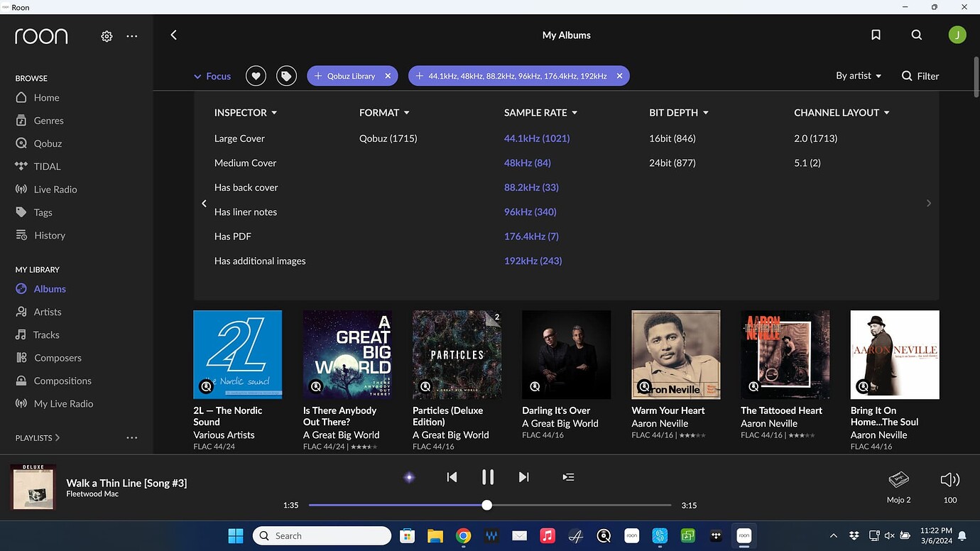Open the Sample Rate column dropdown
The image size is (980, 551).
(x=540, y=112)
